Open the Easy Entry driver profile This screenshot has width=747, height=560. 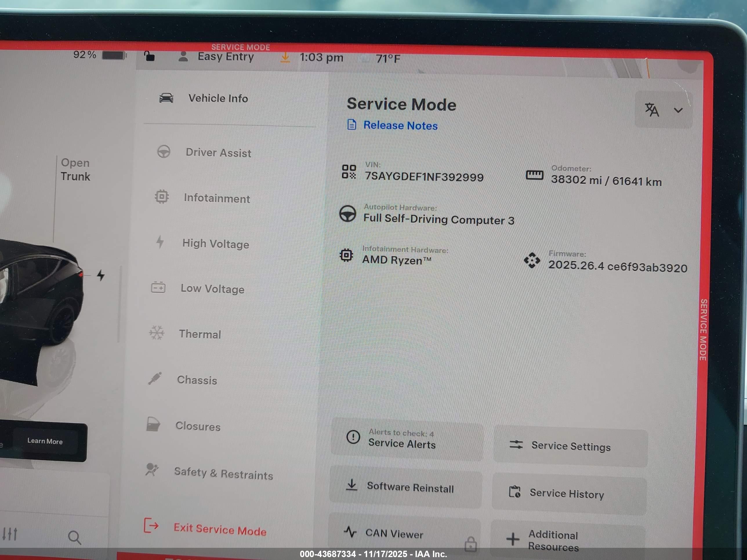click(x=216, y=56)
